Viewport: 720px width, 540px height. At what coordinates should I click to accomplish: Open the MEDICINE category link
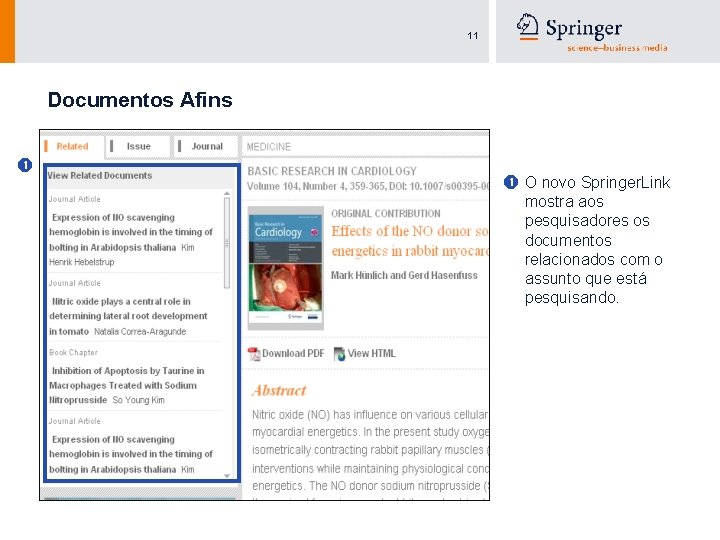click(x=269, y=147)
